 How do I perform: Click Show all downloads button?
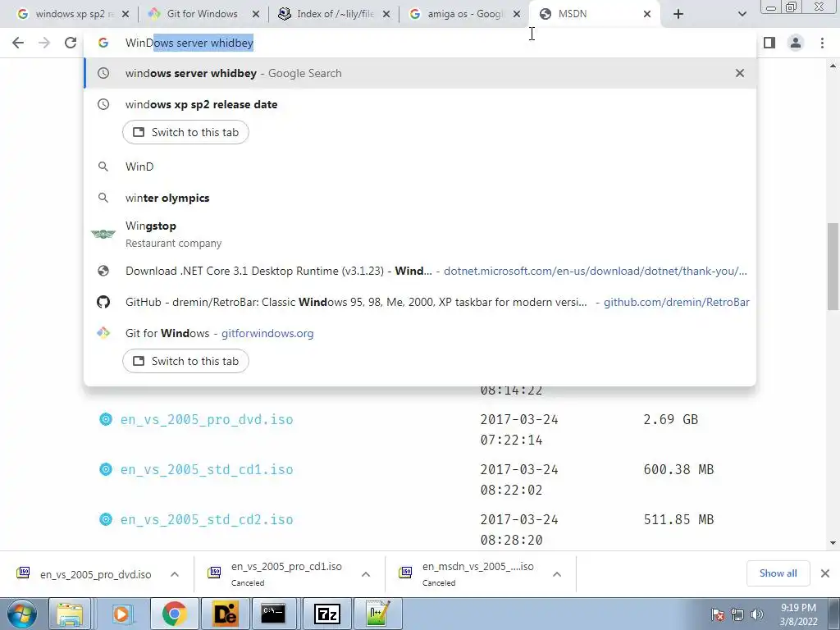(x=778, y=573)
